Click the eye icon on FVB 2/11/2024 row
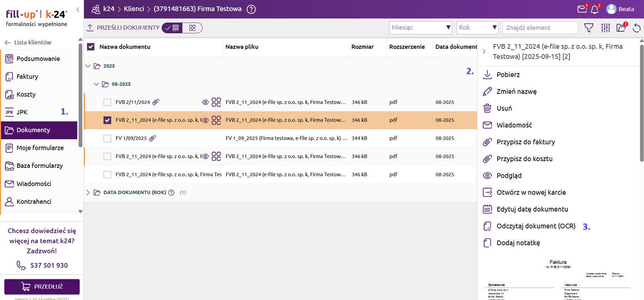644x300 pixels. tap(205, 102)
